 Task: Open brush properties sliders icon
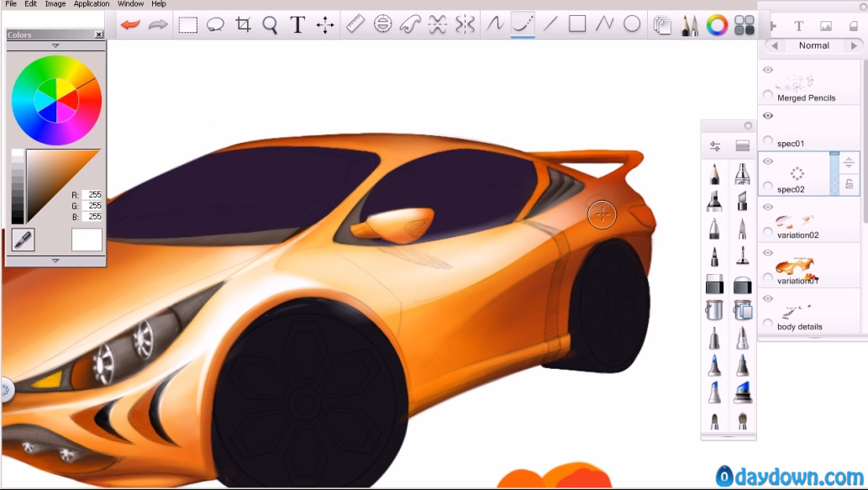click(715, 146)
